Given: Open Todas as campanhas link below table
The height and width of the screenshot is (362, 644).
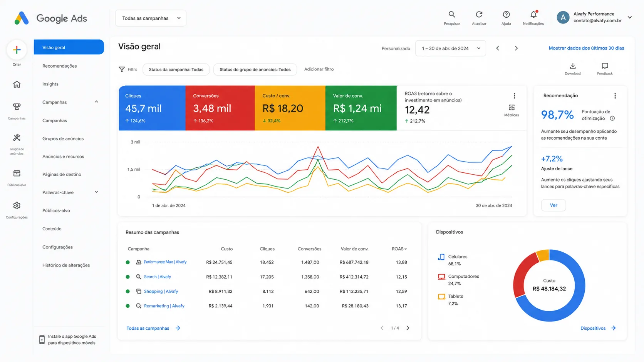Looking at the screenshot, I should coord(153,328).
